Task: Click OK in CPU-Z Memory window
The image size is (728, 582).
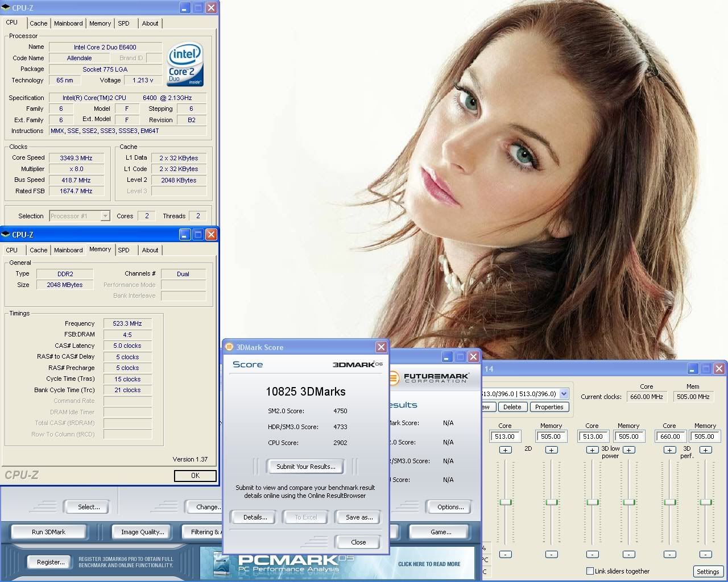Action: click(195, 476)
